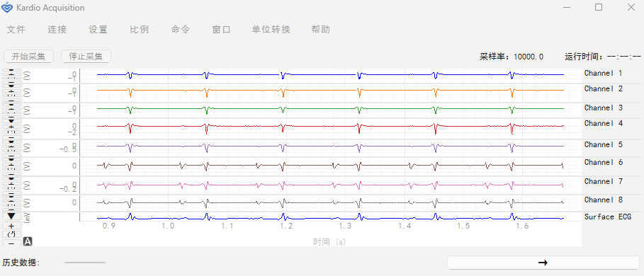Click the Channel 5 label
The image size is (644, 276).
604,145
